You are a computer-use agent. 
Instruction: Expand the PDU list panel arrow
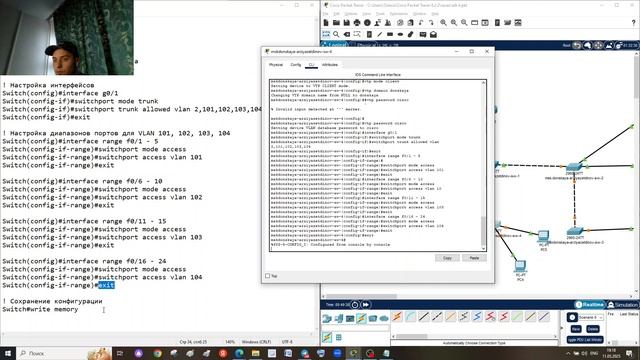pyautogui.click(x=562, y=327)
